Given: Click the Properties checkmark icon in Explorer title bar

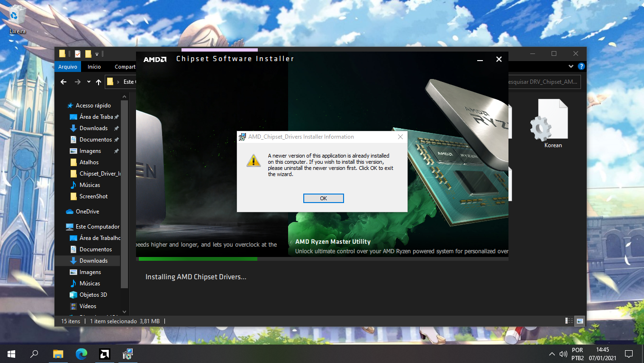Looking at the screenshot, I should coord(78,54).
